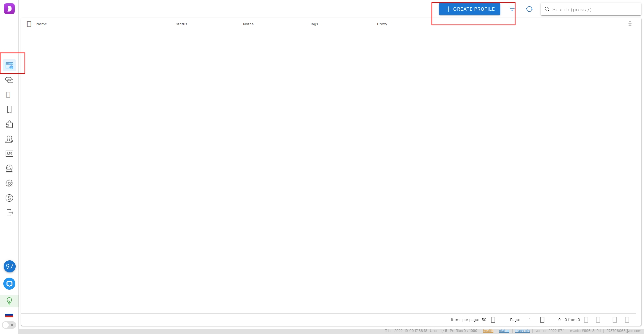Open table column settings gear icon
644x334 pixels.
630,24
